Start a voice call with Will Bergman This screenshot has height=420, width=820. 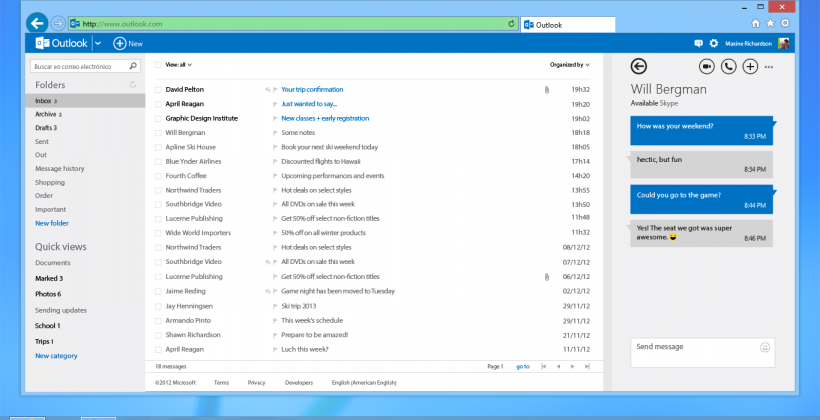[728, 66]
